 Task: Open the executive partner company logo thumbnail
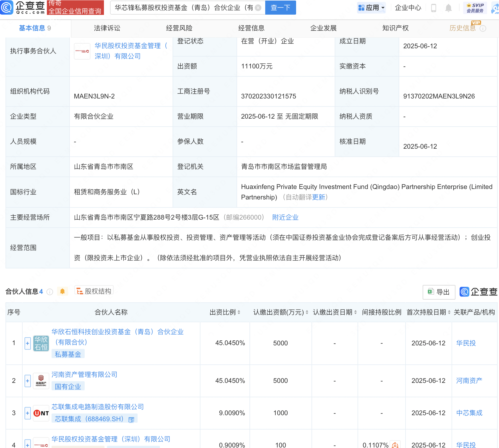[x=82, y=51]
